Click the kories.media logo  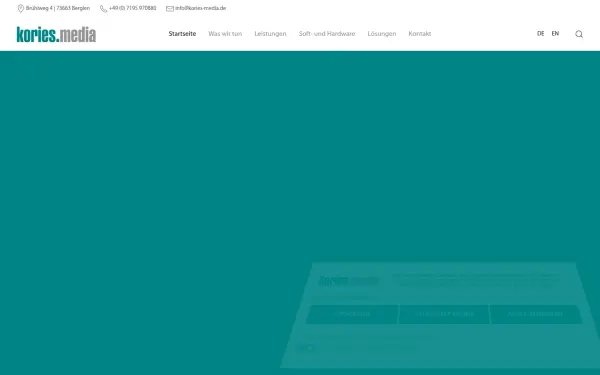pos(56,34)
